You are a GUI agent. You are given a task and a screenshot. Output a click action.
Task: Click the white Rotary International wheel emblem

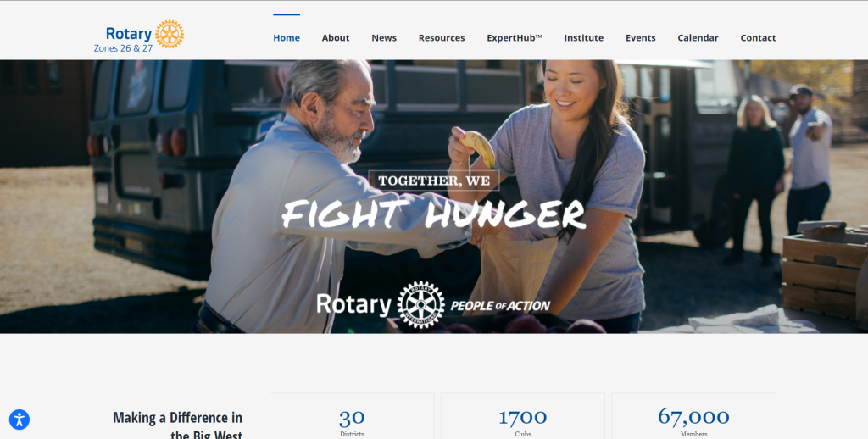coord(420,304)
